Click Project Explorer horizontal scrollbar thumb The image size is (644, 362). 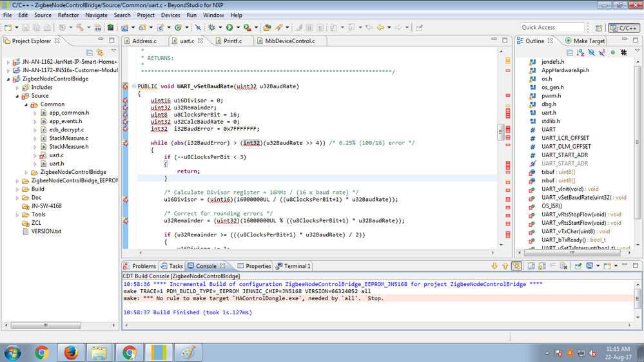click(x=46, y=325)
